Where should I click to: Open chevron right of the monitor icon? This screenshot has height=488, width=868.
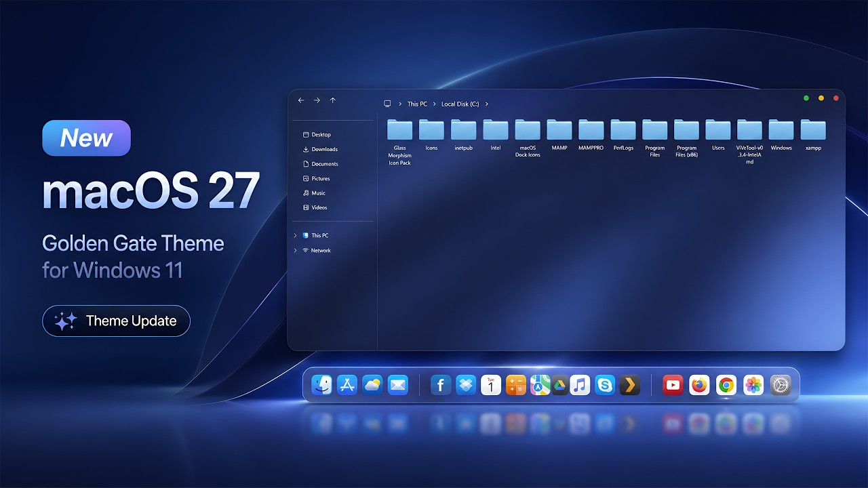[399, 104]
